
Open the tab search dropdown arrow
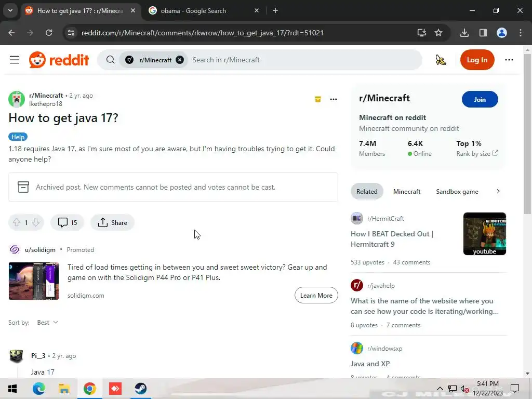coord(10,10)
